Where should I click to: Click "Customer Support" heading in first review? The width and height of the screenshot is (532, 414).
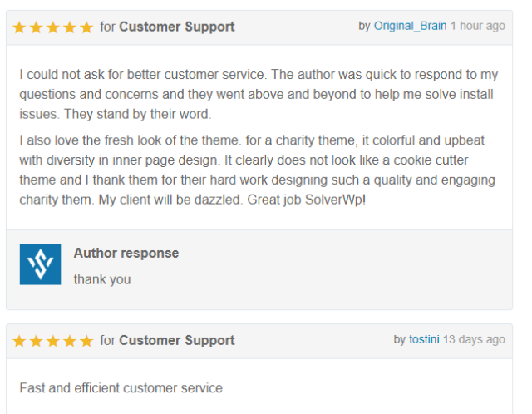[x=177, y=27]
